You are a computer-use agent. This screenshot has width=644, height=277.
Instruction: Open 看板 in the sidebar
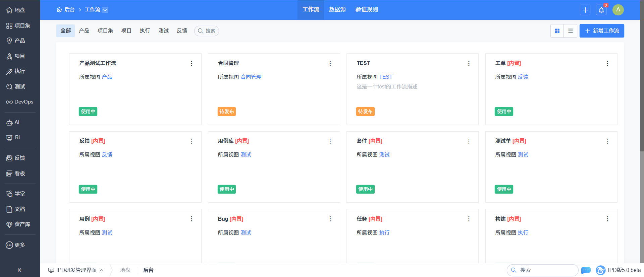[16, 174]
